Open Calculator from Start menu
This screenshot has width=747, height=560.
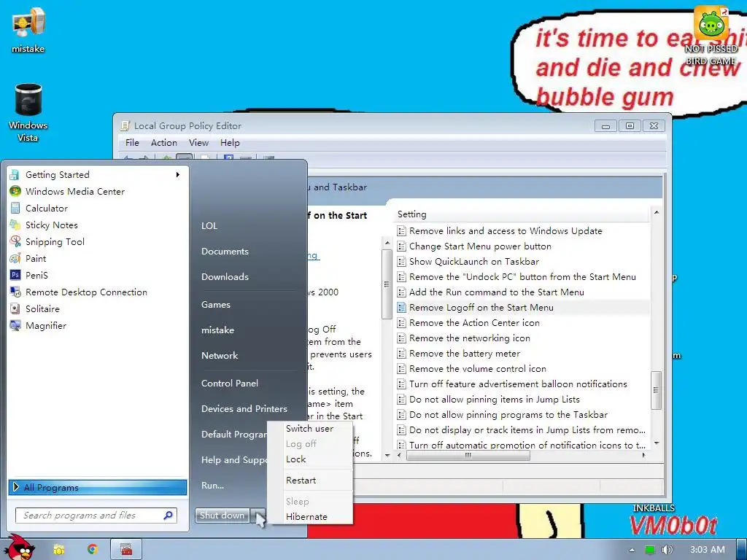tap(96, 208)
